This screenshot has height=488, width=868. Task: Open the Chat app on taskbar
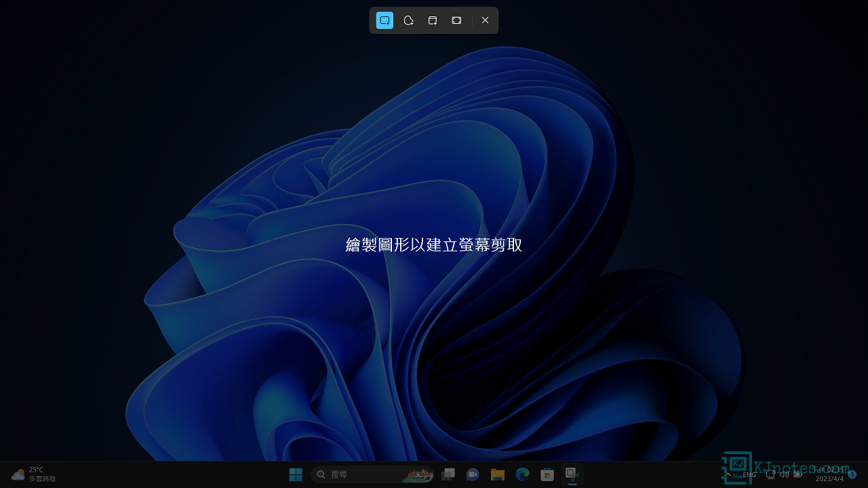[473, 474]
